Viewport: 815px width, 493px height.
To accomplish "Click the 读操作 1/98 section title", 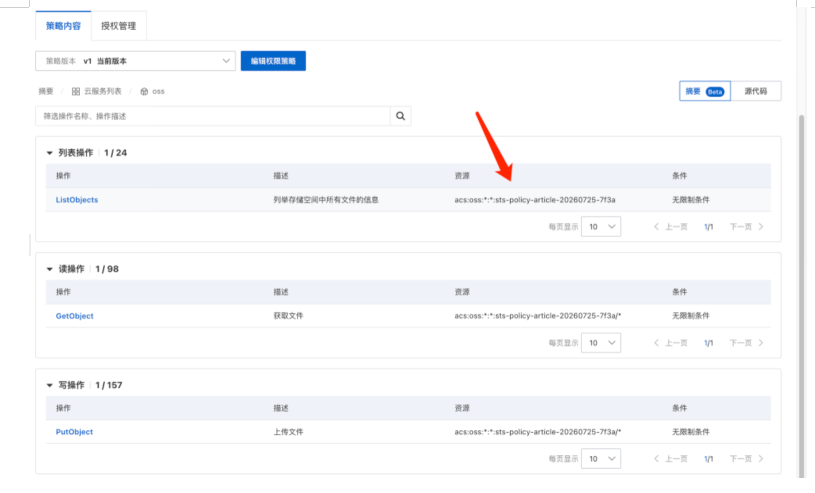I will coord(88,269).
